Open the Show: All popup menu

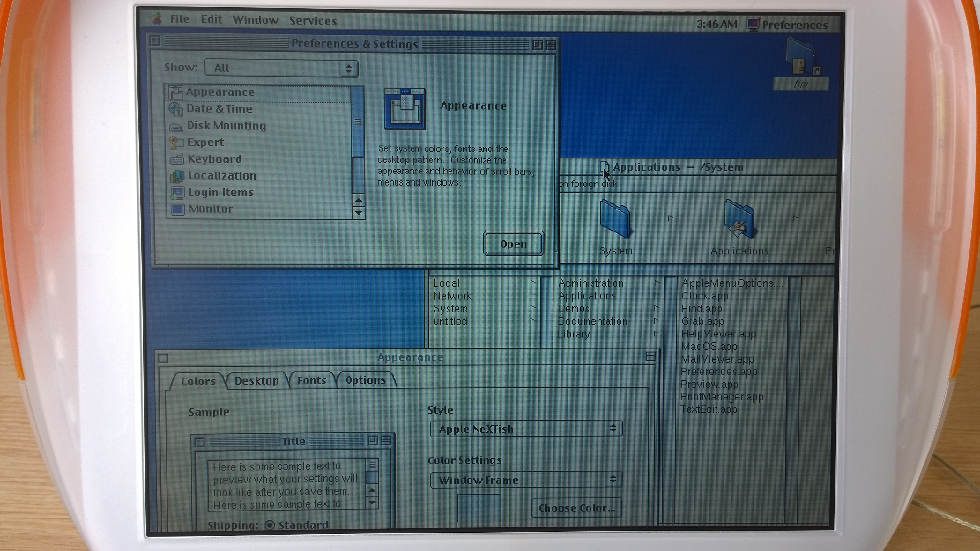[281, 68]
